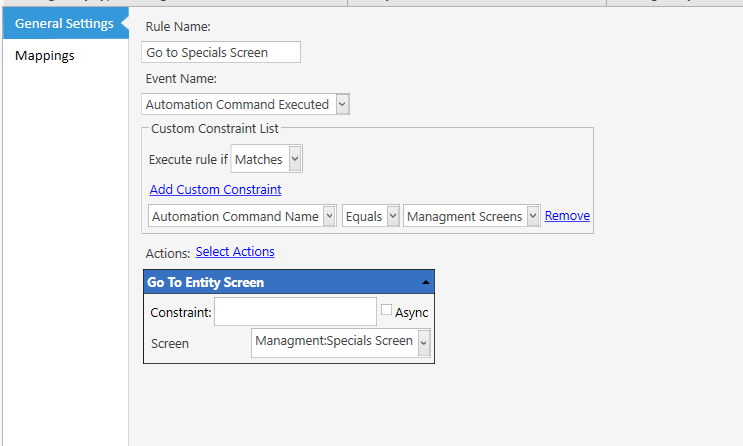This screenshot has width=743, height=446.
Task: Open the Event Name dropdown arrow
Action: (342, 104)
